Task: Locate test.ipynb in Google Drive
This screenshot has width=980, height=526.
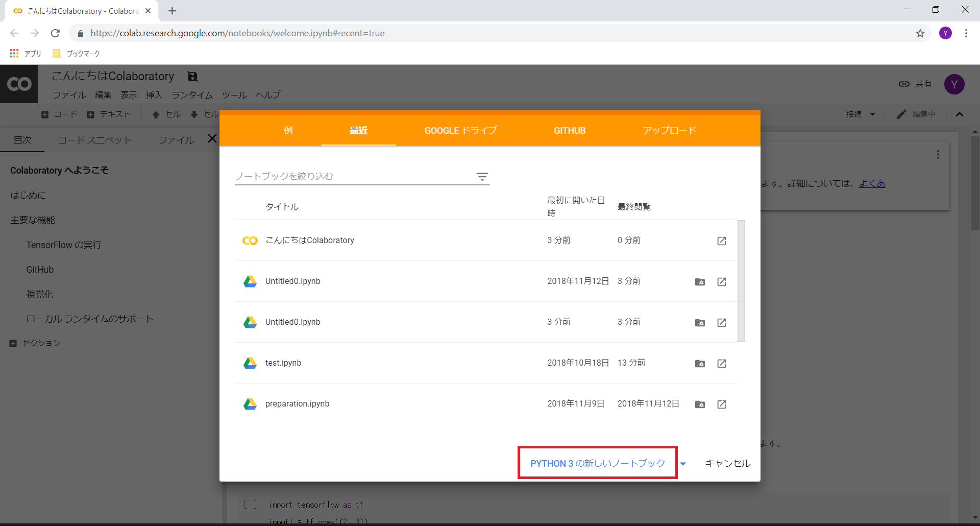Action: point(700,363)
